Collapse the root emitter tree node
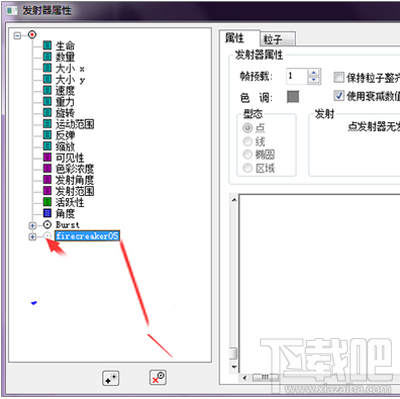This screenshot has width=400, height=399. click(x=17, y=35)
